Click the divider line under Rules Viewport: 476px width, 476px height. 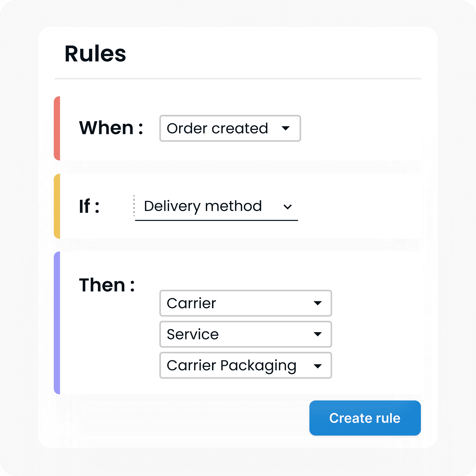pyautogui.click(x=238, y=79)
